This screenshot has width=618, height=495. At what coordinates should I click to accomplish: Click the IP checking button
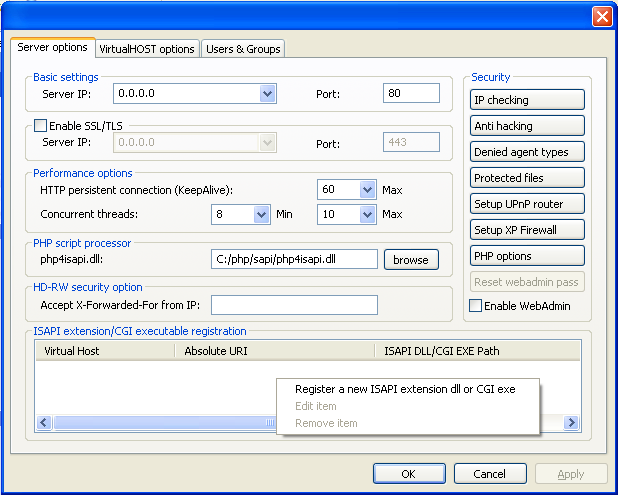[x=527, y=100]
